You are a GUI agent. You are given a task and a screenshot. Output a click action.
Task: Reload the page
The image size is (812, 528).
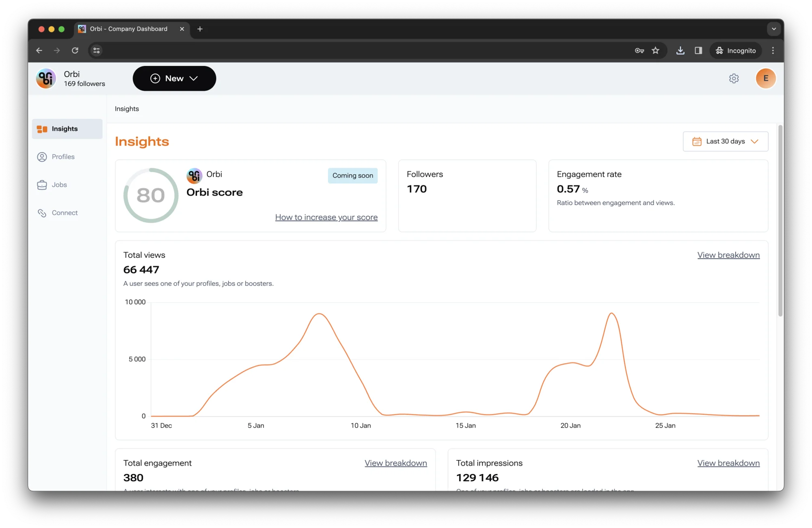75,50
